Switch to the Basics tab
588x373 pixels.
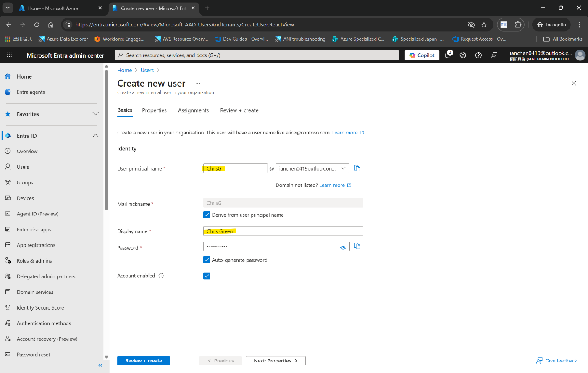coord(125,110)
